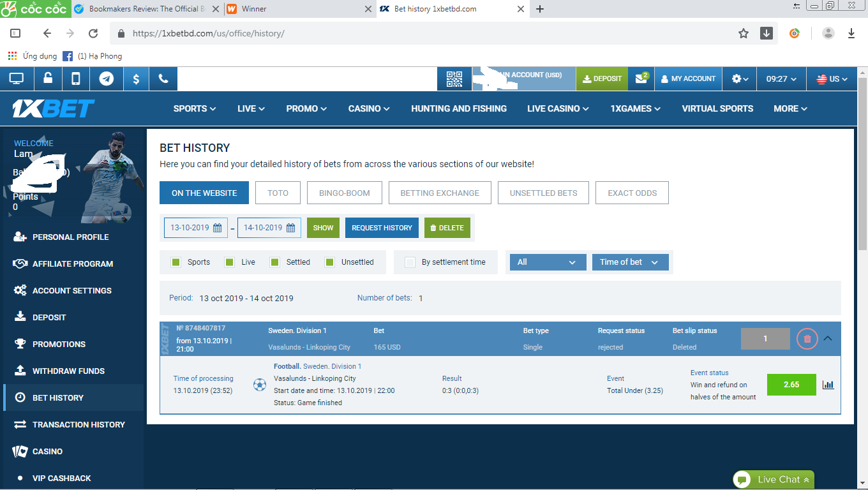Collapse the bet details with the chevron

click(x=828, y=338)
